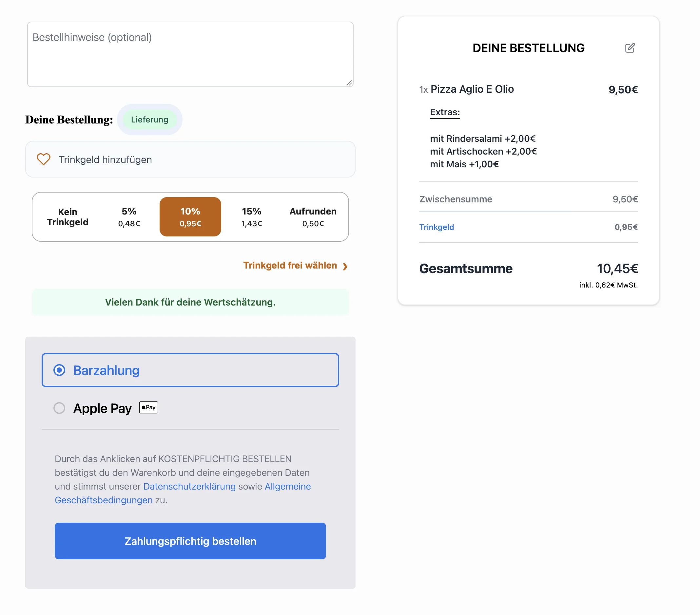
Task: Click the inkl. 0,62€ MwSt. note
Action: [608, 285]
